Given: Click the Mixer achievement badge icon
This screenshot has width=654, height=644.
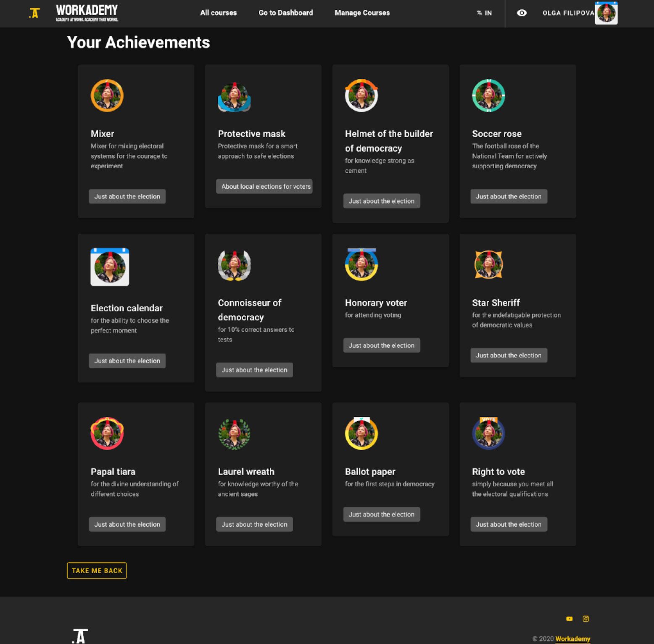Looking at the screenshot, I should coord(107,95).
